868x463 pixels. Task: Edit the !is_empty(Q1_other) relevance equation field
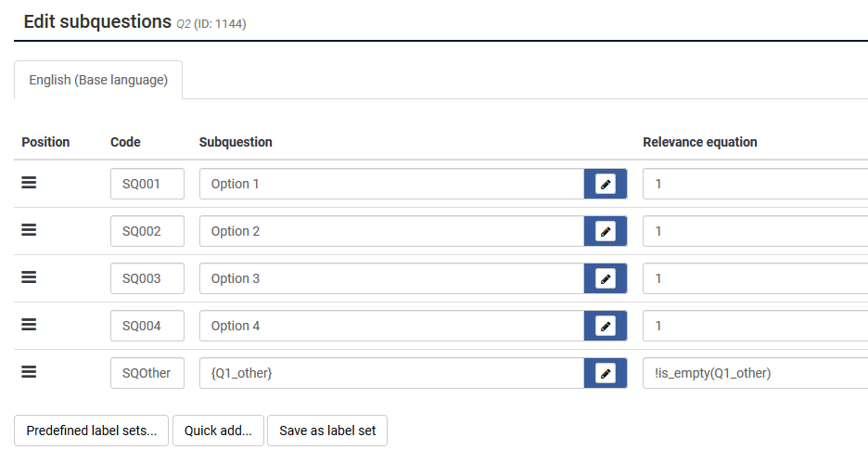point(755,373)
